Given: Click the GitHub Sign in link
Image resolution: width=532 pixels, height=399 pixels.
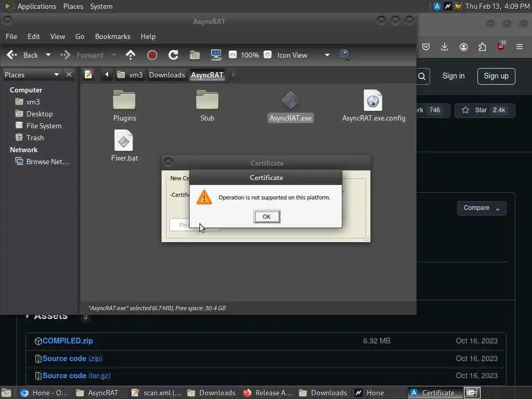Looking at the screenshot, I should point(453,76).
